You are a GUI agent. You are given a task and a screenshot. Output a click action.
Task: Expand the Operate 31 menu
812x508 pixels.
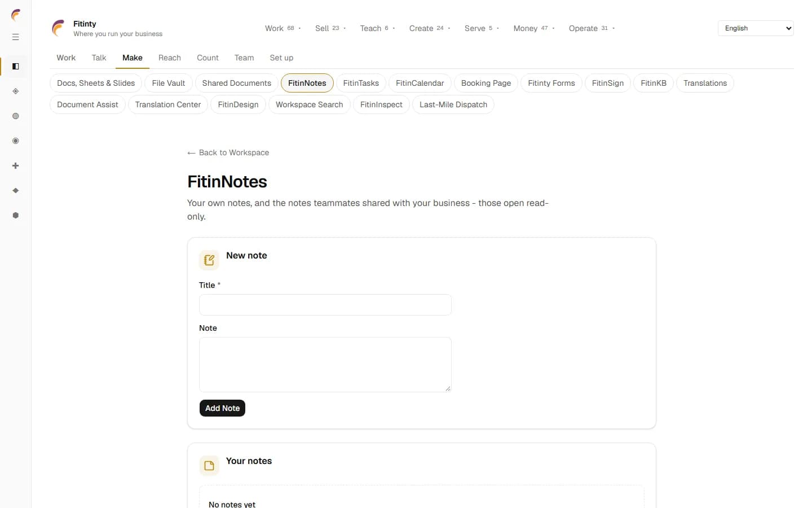[592, 28]
